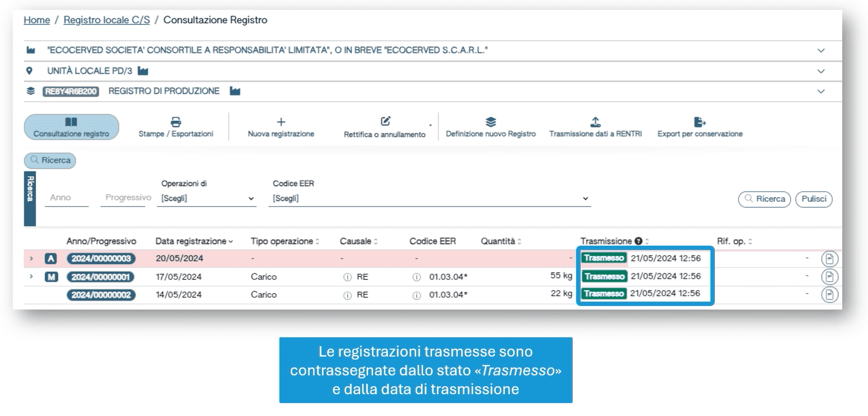Click the Pulisci button
This screenshot has height=416, width=868.
coord(814,199)
